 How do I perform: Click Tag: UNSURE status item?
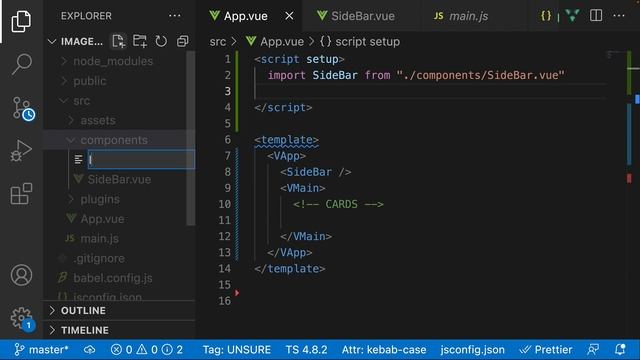(237, 350)
